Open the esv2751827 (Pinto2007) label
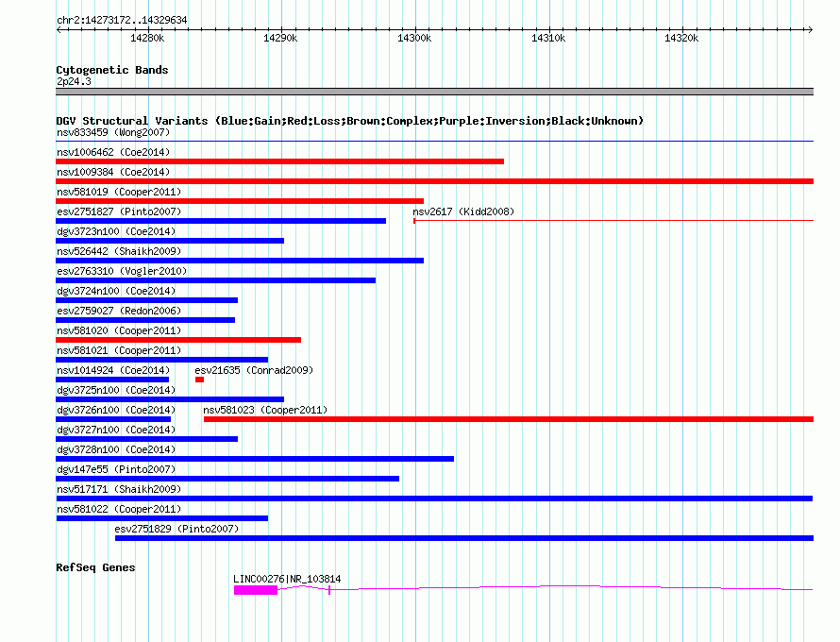 tap(119, 211)
